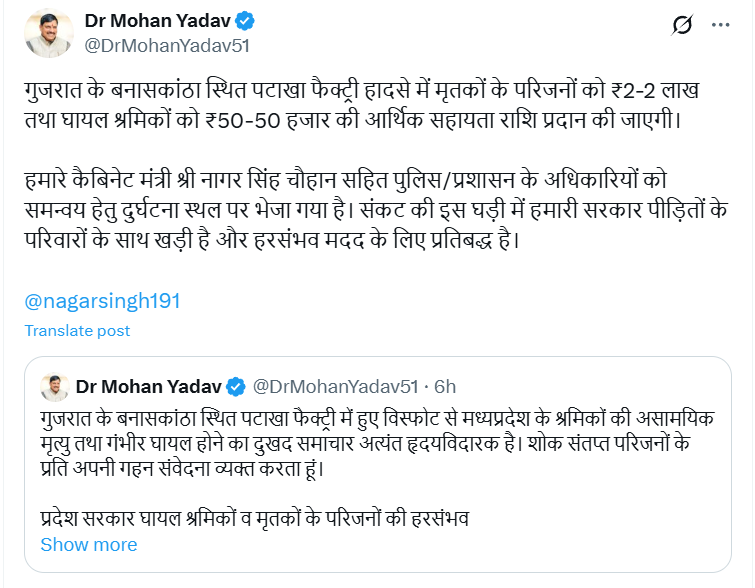Click the @DrMohanYadav51 handle in quoted post
Image resolution: width=755 pixels, height=588 pixels.
(x=333, y=386)
